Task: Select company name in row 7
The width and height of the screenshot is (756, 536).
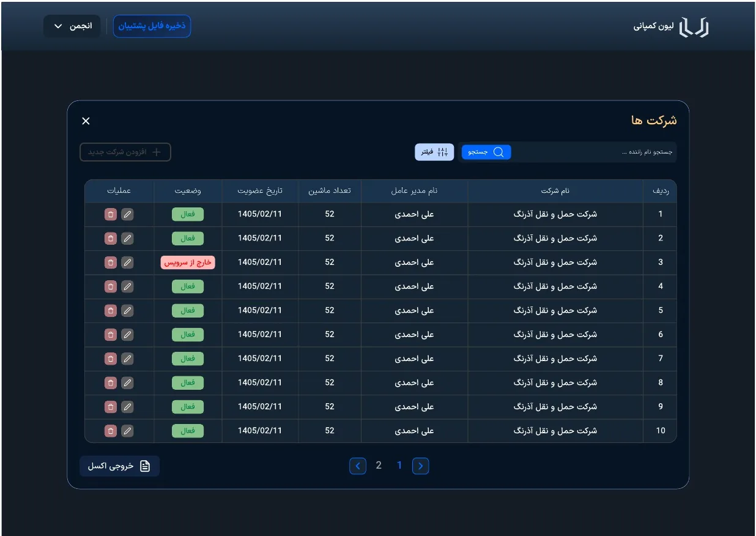Action: (555, 358)
